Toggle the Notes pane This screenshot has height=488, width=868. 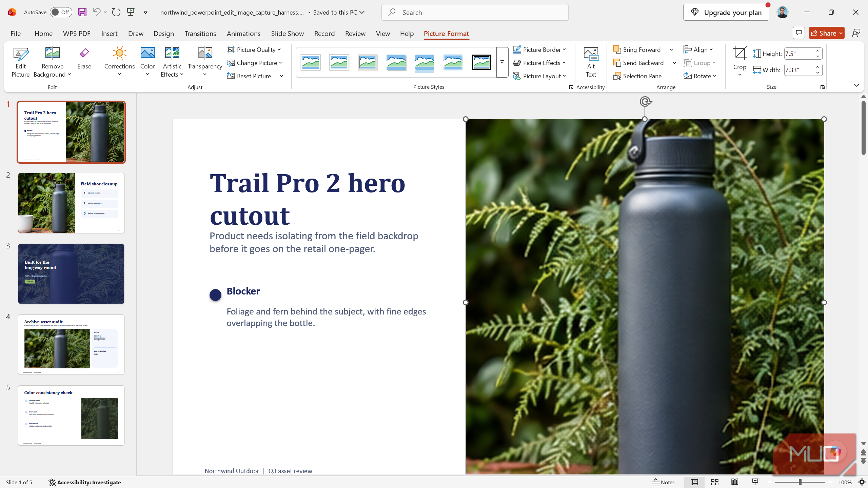coord(663,482)
